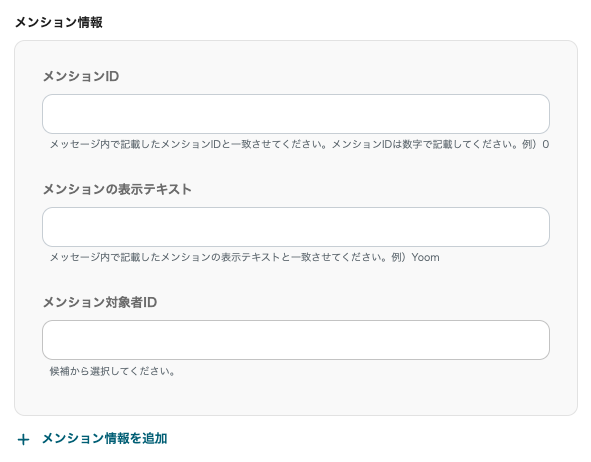Click blank space right of メンション情報 heading
Screen dimensions: 591x462
pyautogui.click(x=339, y=22)
